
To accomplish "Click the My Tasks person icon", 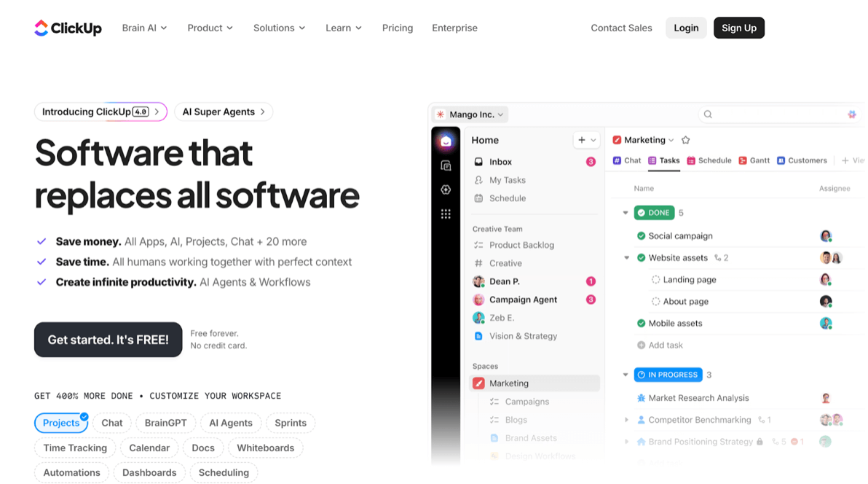I will click(479, 180).
